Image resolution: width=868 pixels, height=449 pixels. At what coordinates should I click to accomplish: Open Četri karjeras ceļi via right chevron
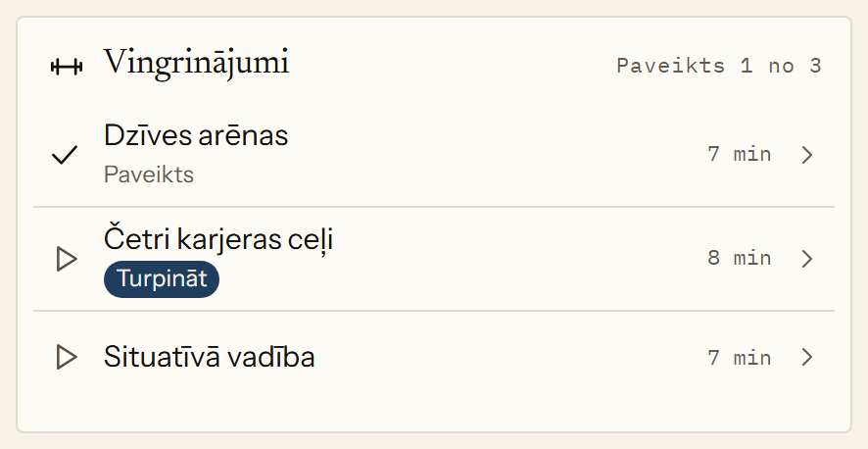[x=807, y=259]
